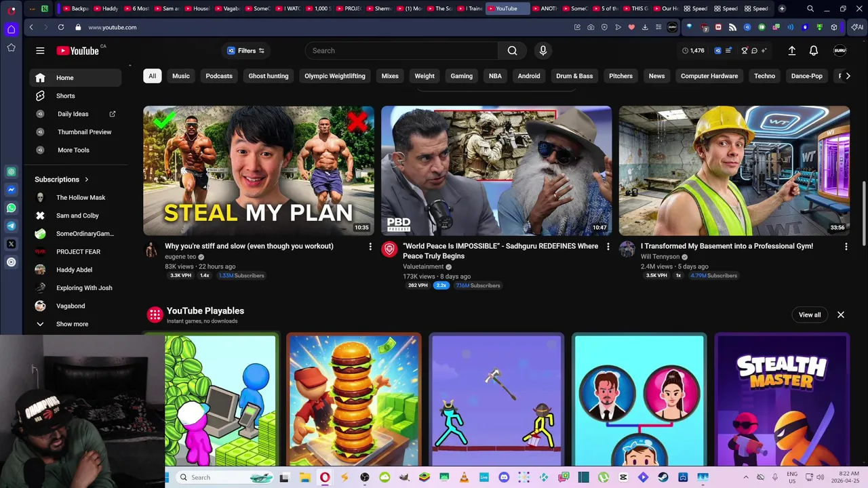Open Home in the YouTube sidebar
The image size is (868, 488).
pyautogui.click(x=75, y=77)
